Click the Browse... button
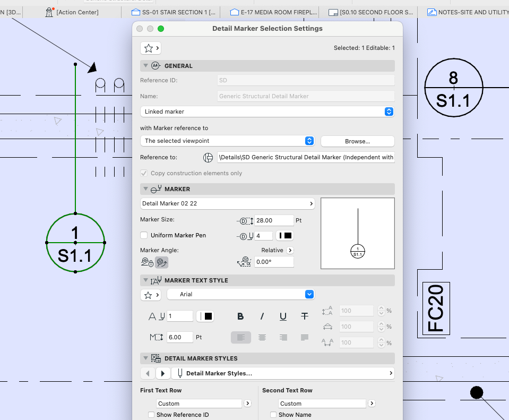 tap(357, 141)
